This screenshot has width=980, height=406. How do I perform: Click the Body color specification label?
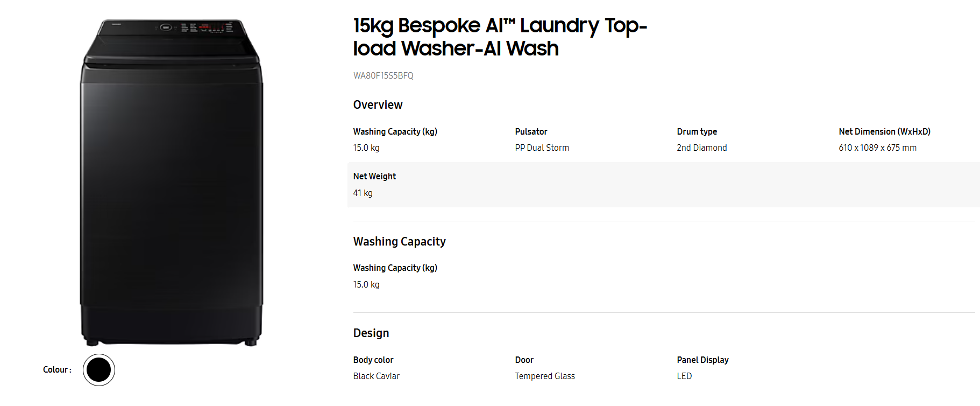tap(373, 360)
